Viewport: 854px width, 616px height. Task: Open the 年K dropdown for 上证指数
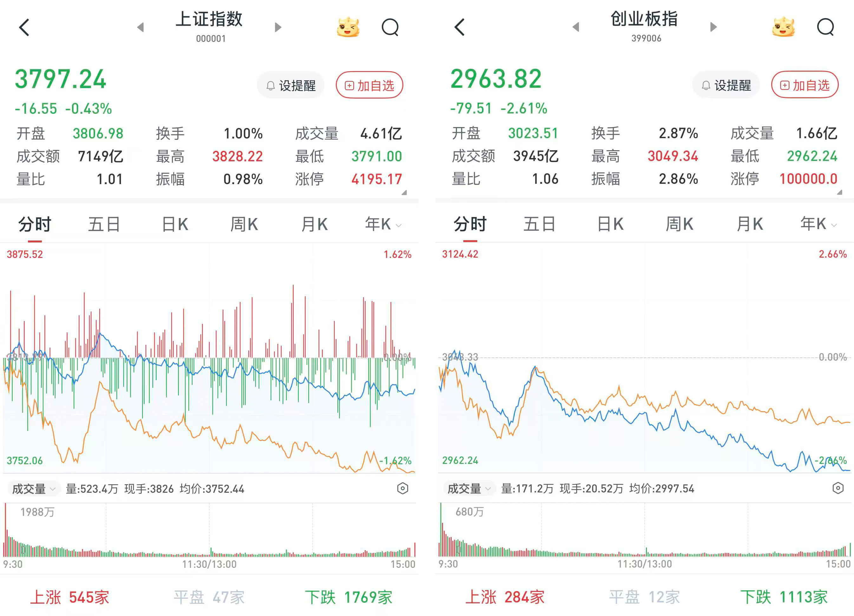pos(383,224)
